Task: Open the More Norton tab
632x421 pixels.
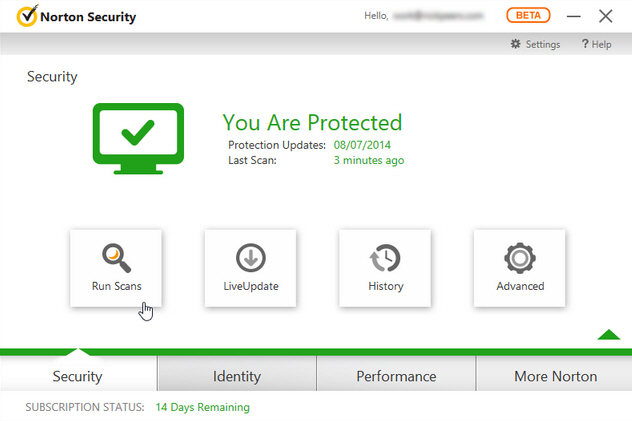Action: [x=555, y=376]
